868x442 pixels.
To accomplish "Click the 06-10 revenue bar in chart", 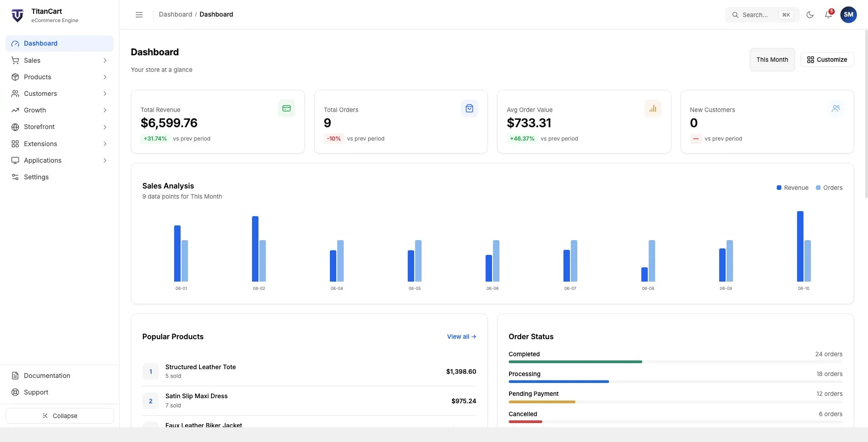I will coord(800,246).
